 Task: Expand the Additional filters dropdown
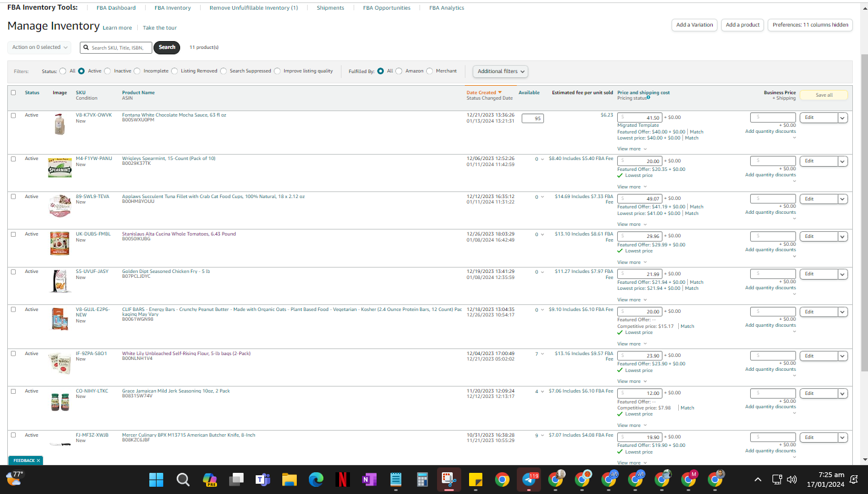coord(501,71)
